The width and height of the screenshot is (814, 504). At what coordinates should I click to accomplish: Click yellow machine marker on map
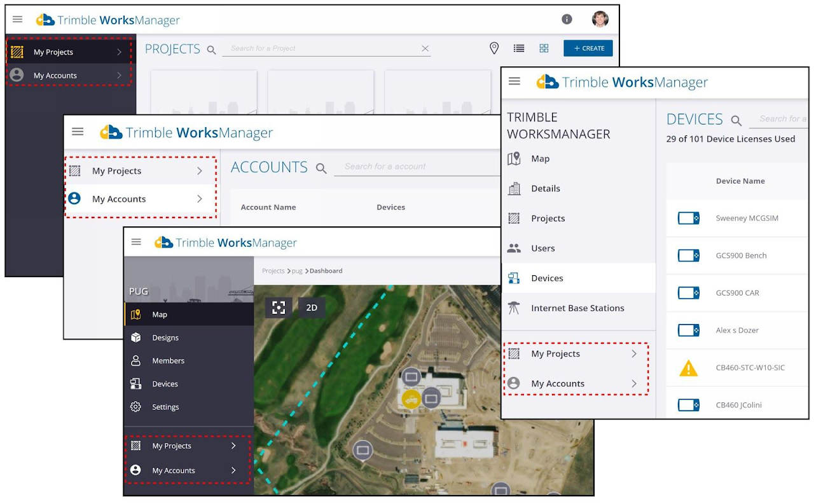tap(411, 399)
